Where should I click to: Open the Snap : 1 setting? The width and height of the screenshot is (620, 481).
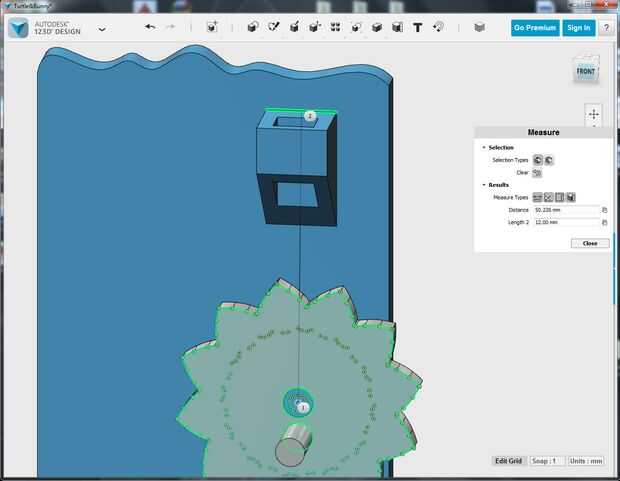coord(547,461)
